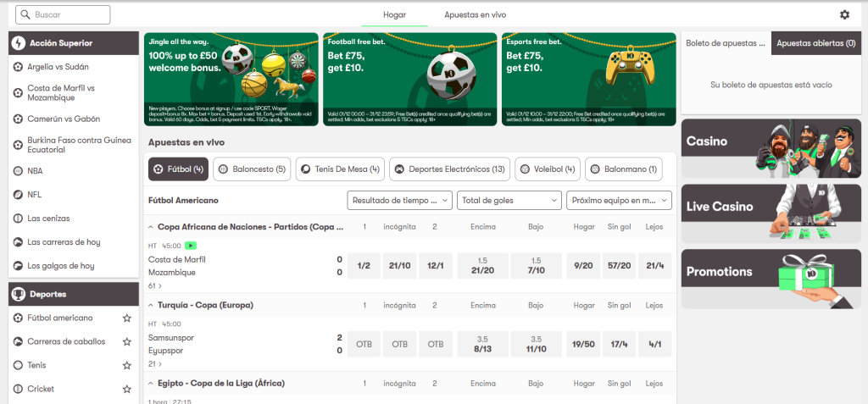The image size is (868, 404).
Task: Click horse icon beside Las carreras de hoy
Action: coord(19,242)
